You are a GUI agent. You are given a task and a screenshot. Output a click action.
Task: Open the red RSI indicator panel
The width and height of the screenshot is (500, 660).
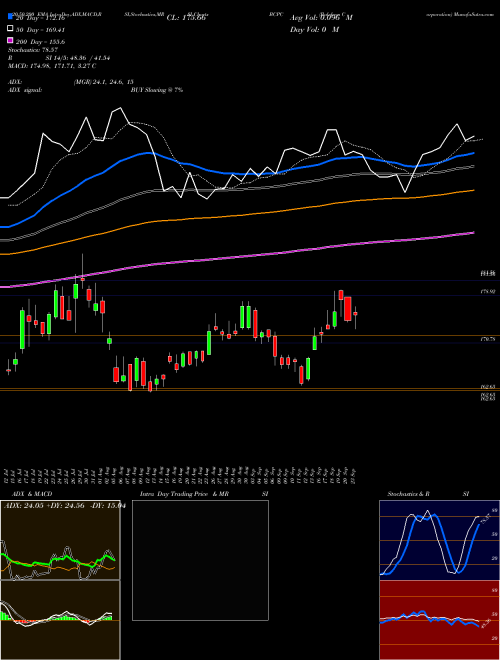(x=439, y=620)
